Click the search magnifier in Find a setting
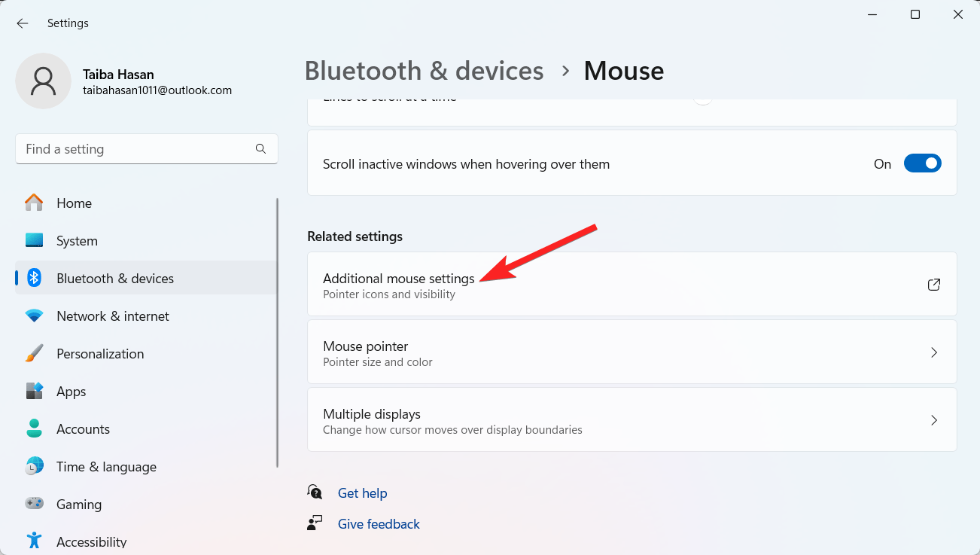 (x=260, y=149)
